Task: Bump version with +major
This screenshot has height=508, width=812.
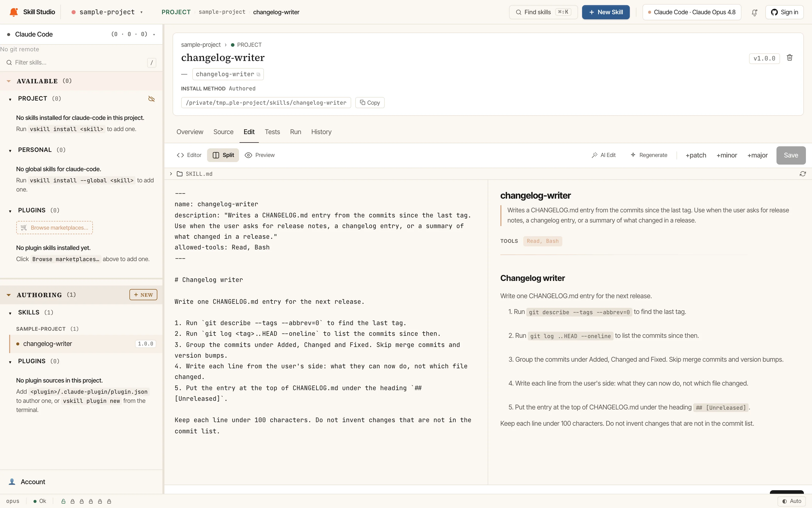Action: click(757, 155)
